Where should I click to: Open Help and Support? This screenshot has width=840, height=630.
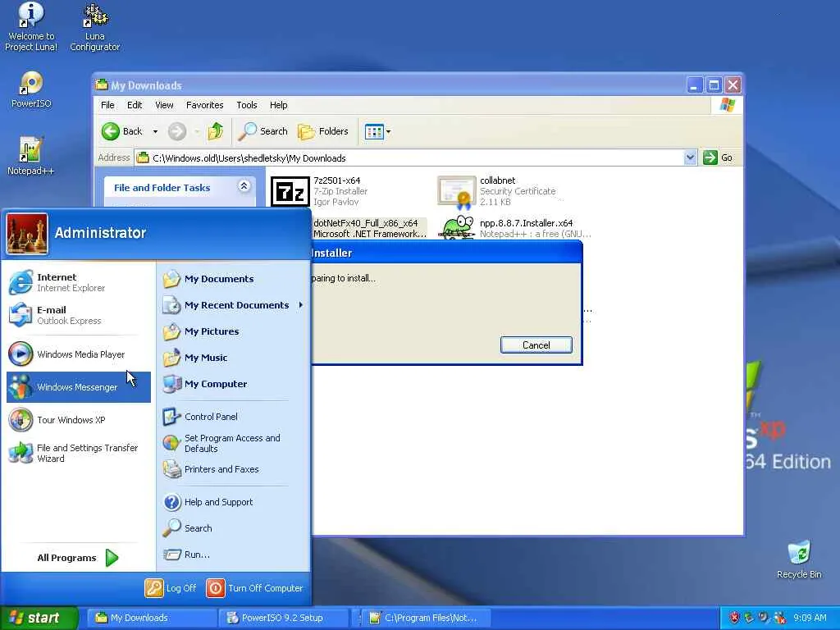pos(233,502)
